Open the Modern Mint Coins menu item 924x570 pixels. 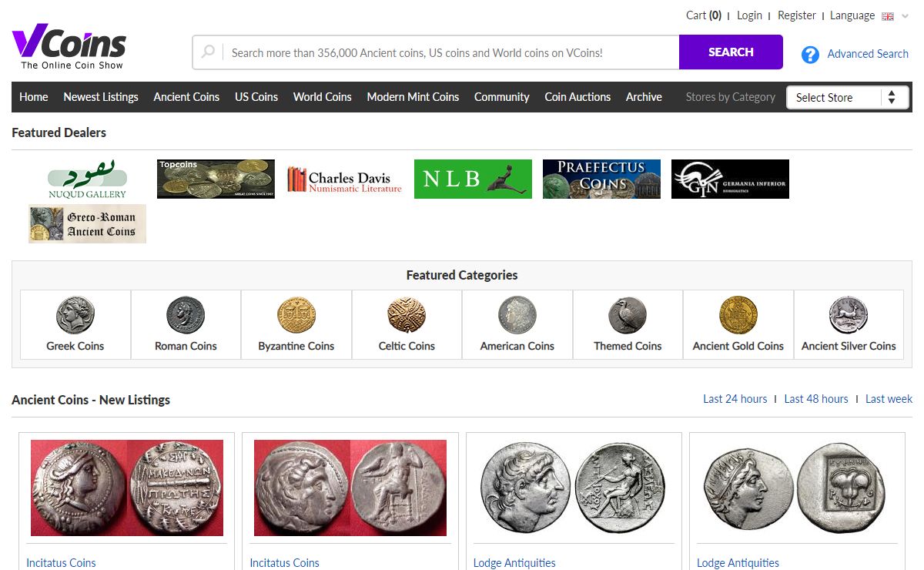coord(413,97)
